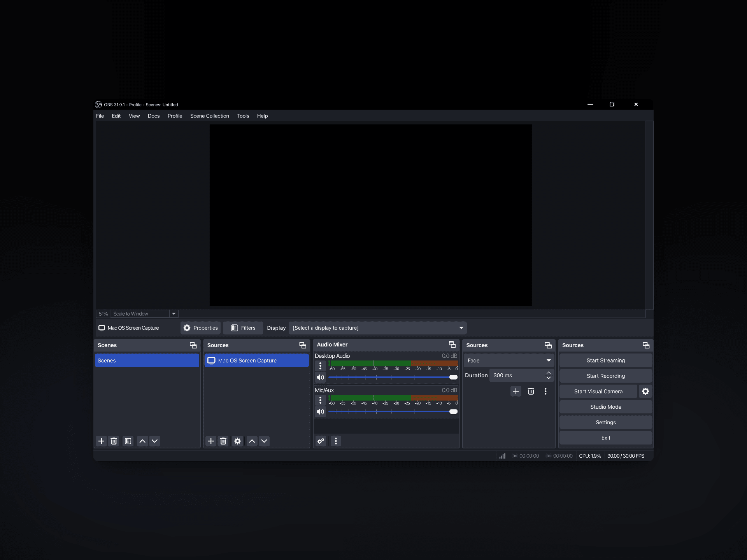Image resolution: width=747 pixels, height=560 pixels.
Task: Open scene filters icon in Scenes toolbar
Action: (128, 441)
